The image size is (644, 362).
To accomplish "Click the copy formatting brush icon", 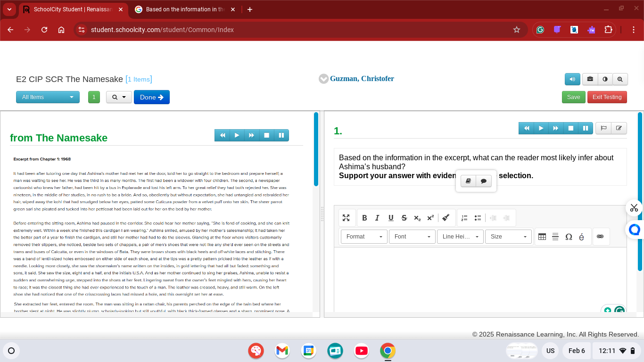I will (446, 218).
